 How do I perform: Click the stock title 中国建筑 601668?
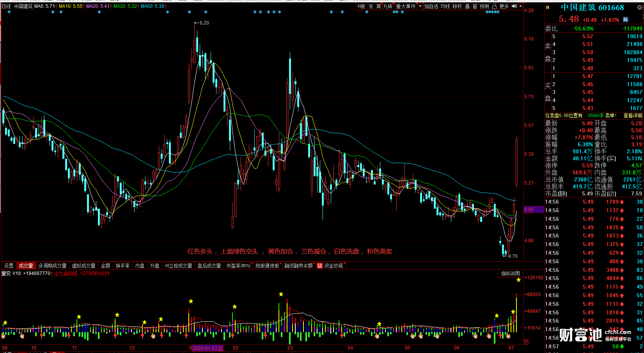[x=593, y=7]
